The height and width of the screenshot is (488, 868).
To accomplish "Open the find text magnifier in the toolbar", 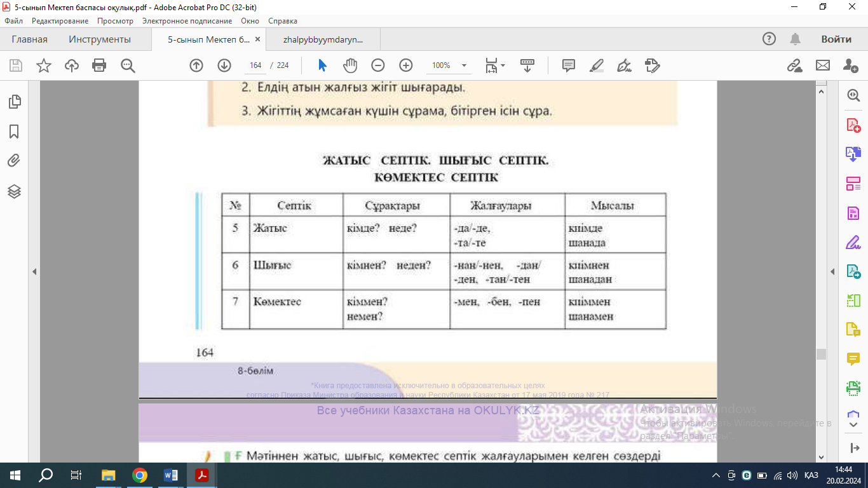I will pyautogui.click(x=128, y=65).
